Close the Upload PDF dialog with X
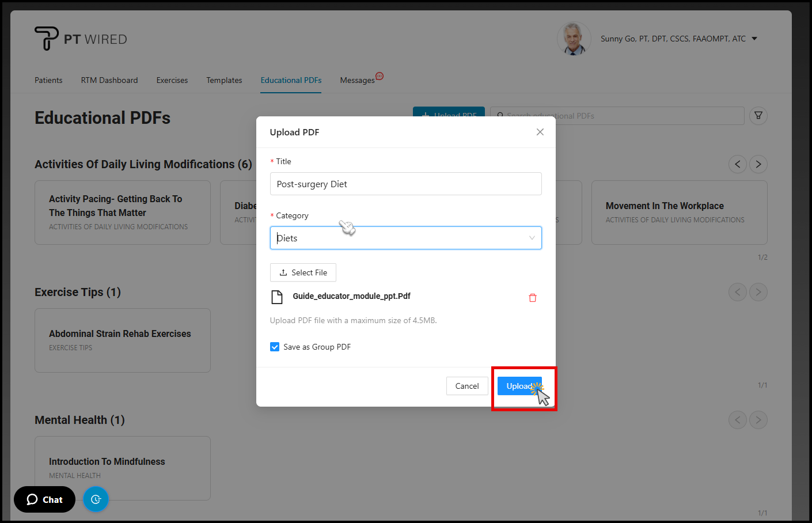This screenshot has width=812, height=523. coord(540,132)
